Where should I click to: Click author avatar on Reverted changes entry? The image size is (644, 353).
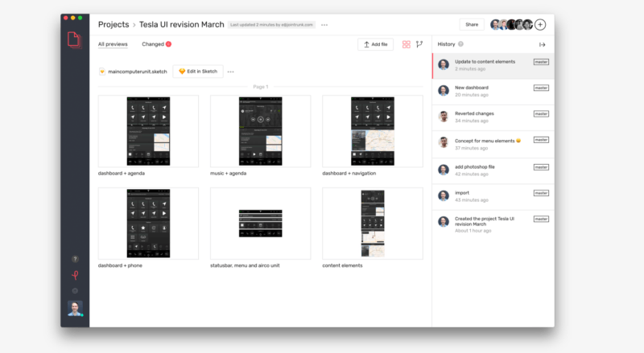444,117
